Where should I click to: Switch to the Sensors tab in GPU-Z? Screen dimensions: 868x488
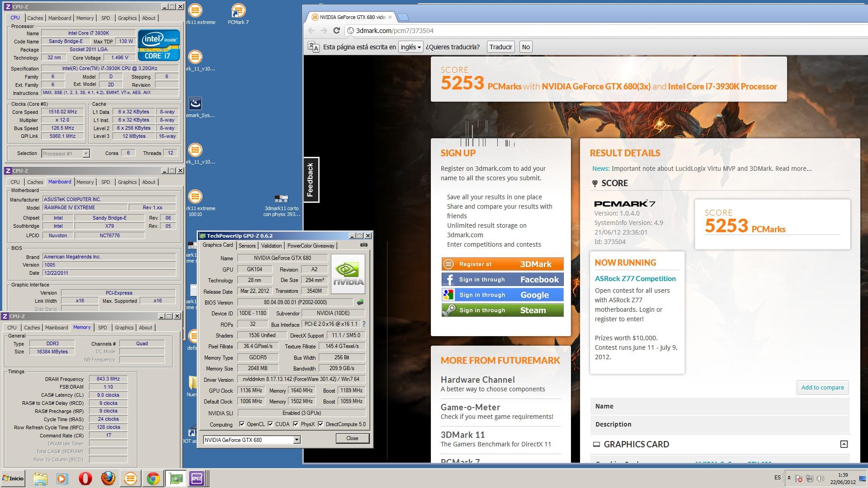coord(247,245)
